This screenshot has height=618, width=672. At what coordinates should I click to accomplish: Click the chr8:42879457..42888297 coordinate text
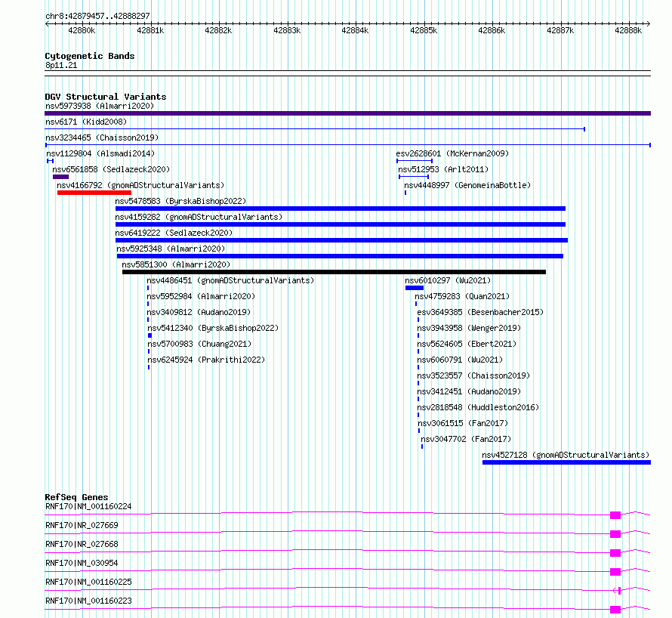click(x=97, y=16)
